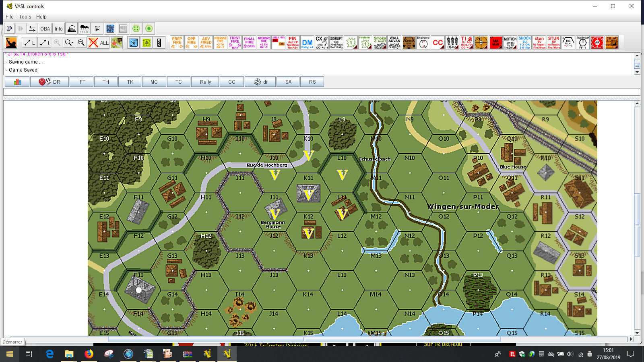This screenshot has width=644, height=362.
Task: Open Microsoft Edge from the taskbar
Action: point(50,354)
